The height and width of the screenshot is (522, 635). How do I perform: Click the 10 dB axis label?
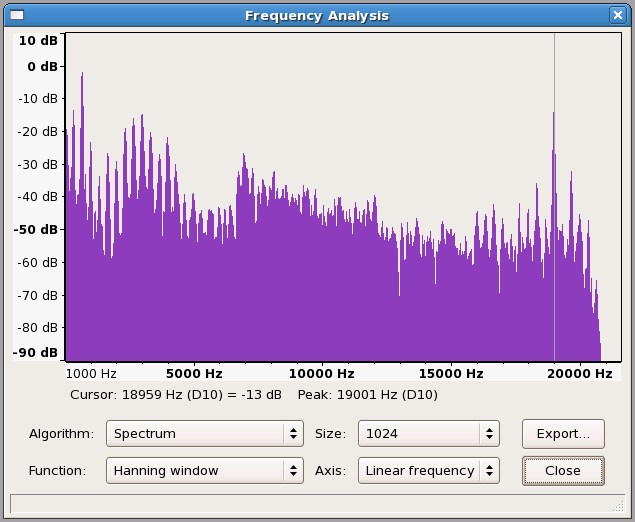click(38, 40)
